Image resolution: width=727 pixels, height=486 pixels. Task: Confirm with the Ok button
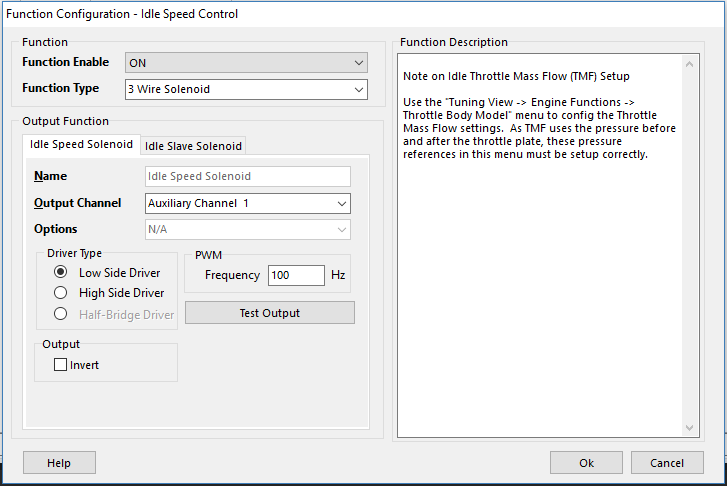point(586,463)
